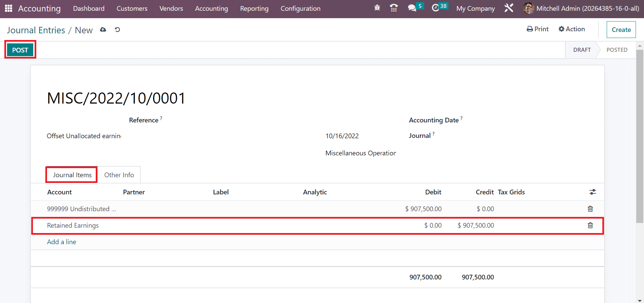Switch to My Company selector
Screen dimensions: 644x303
click(x=476, y=8)
